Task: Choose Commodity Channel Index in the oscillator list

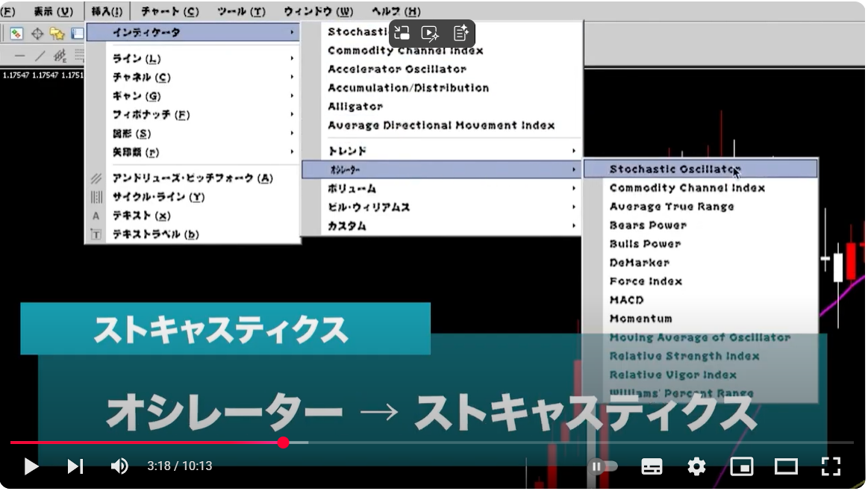Action: point(700,188)
